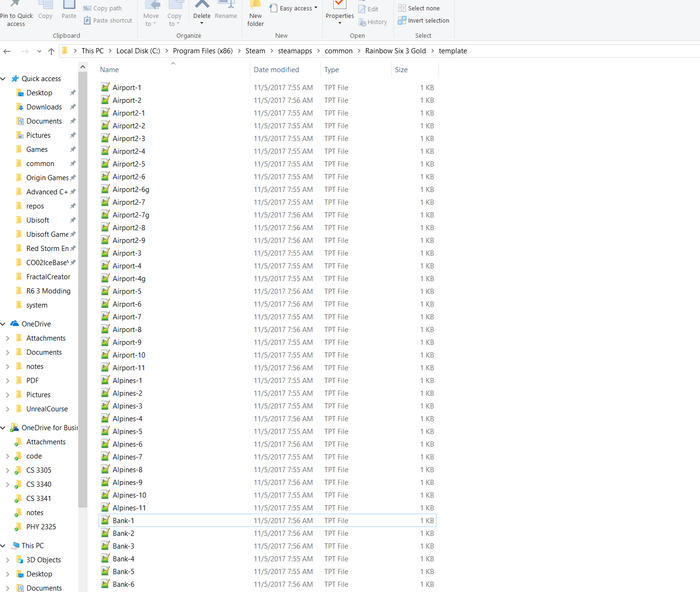
Task: Expand the 3D Objects node
Action: click(x=8, y=560)
